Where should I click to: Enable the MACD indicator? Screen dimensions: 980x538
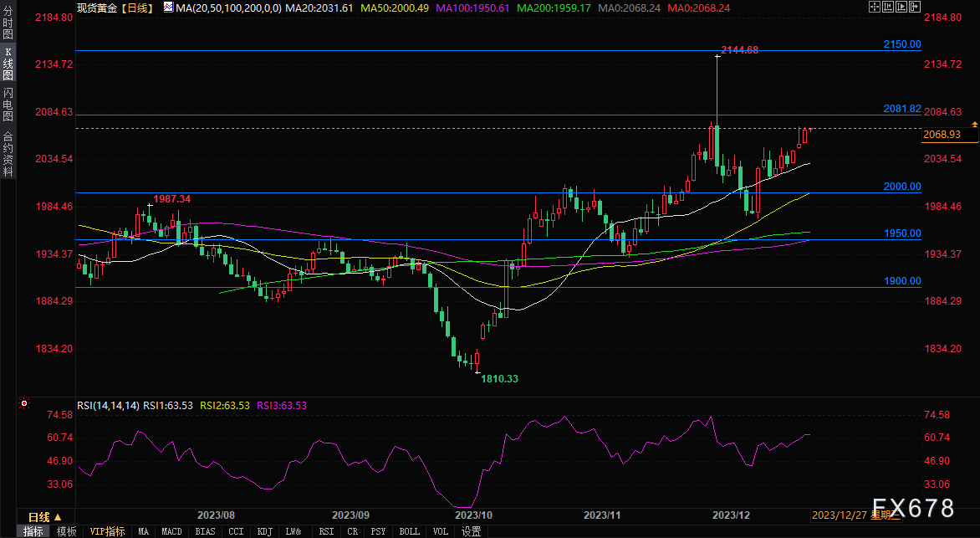tap(171, 531)
